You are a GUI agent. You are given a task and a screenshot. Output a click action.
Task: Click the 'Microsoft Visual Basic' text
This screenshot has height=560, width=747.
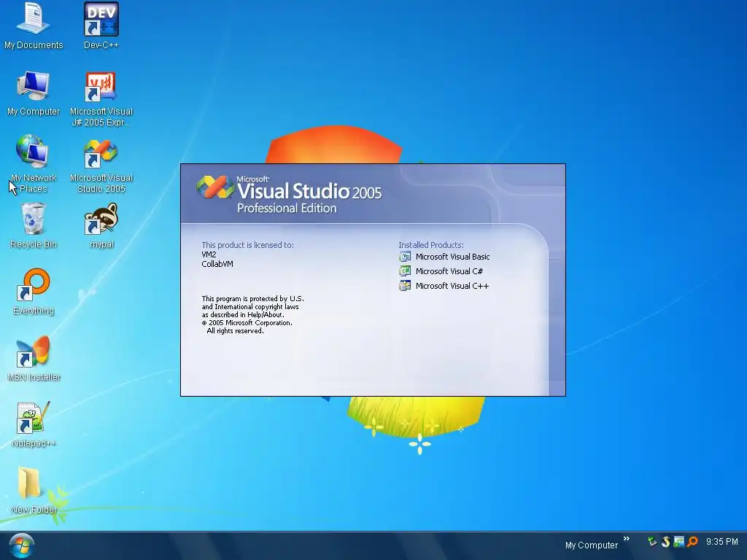(452, 257)
